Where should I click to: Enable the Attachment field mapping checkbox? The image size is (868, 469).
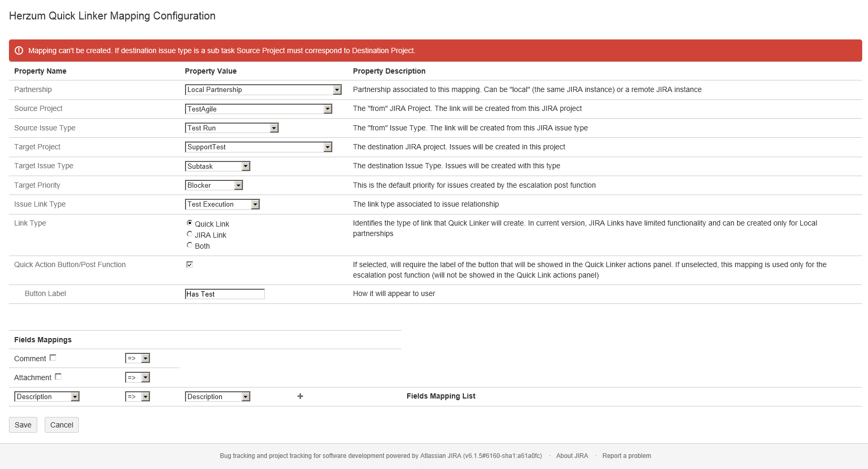[x=58, y=377]
